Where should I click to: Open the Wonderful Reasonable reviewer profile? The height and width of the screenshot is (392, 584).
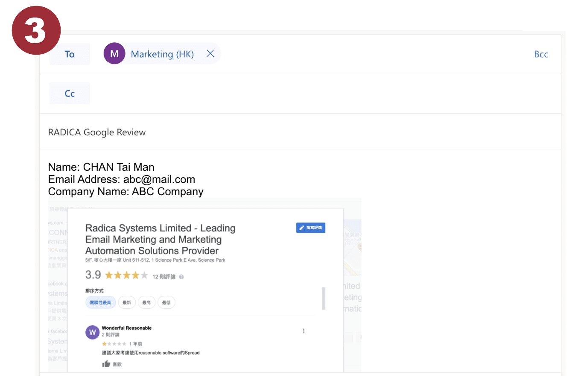[127, 328]
